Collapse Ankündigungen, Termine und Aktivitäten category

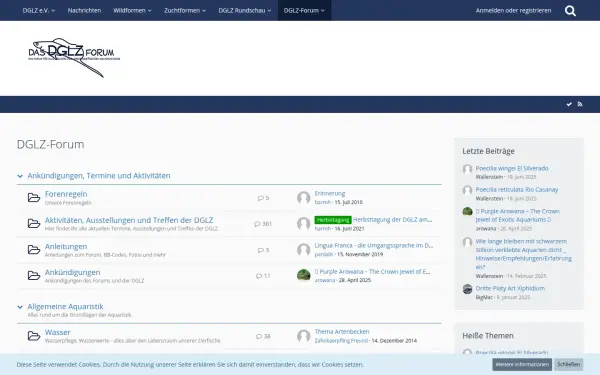tap(20, 176)
